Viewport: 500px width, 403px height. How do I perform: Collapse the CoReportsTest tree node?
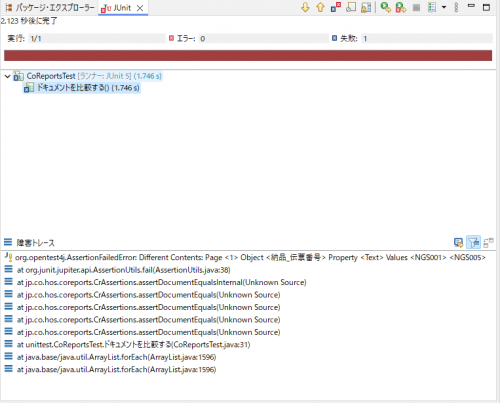[7, 76]
